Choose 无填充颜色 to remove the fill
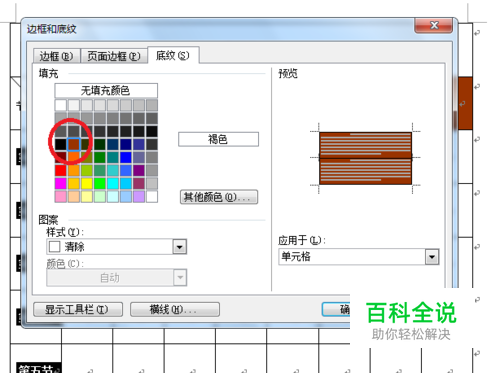 pyautogui.click(x=106, y=90)
